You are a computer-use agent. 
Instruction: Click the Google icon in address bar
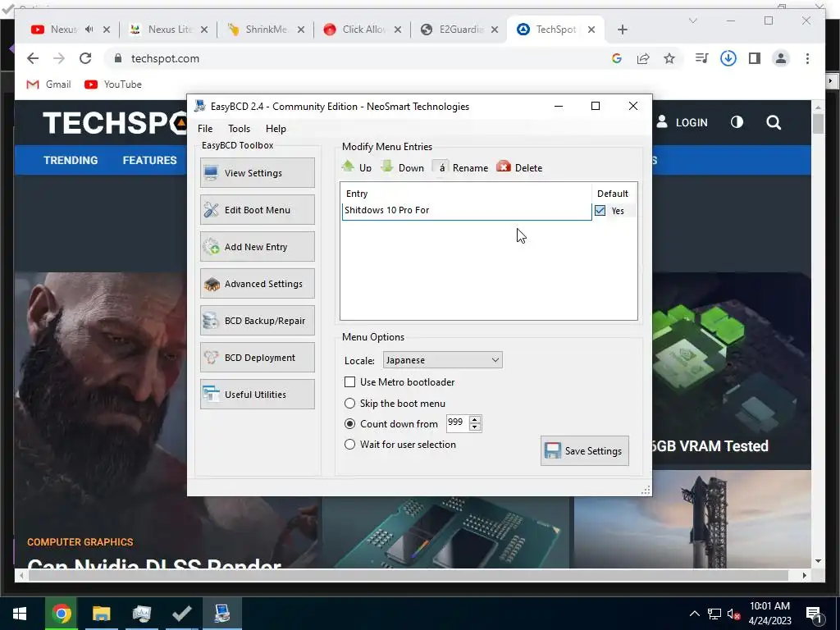[x=617, y=58]
